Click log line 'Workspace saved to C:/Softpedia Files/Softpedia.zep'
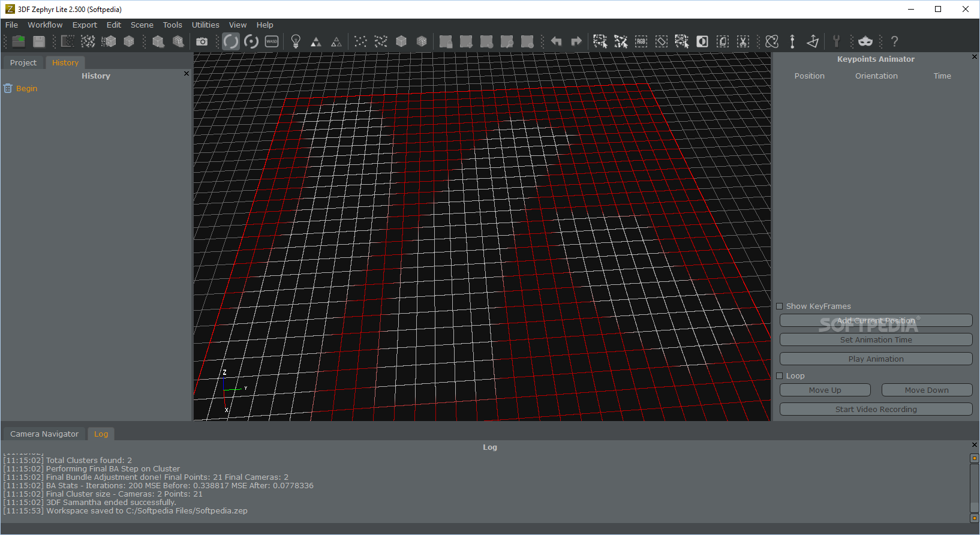This screenshot has width=980, height=535. point(125,511)
